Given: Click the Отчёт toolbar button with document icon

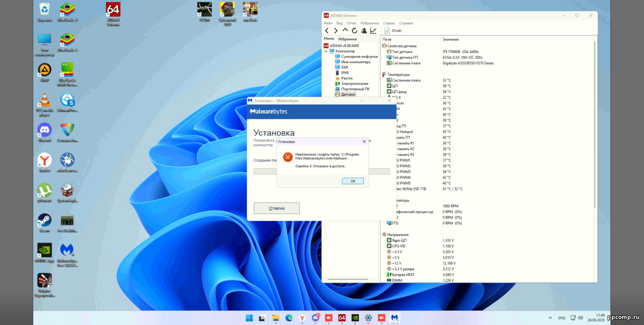Looking at the screenshot, I should [393, 31].
